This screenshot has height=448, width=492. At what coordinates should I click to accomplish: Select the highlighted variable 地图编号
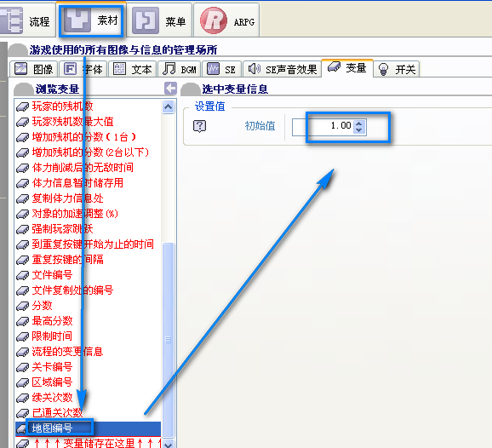[88, 428]
